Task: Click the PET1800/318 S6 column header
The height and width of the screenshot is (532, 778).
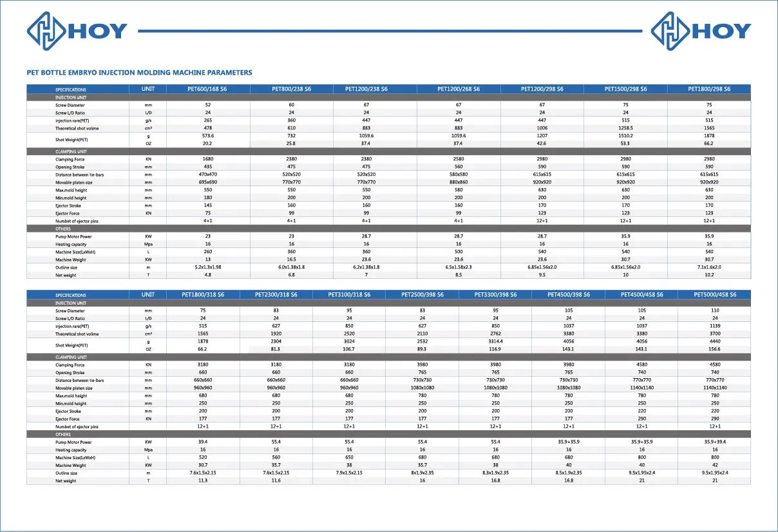Action: click(203, 294)
